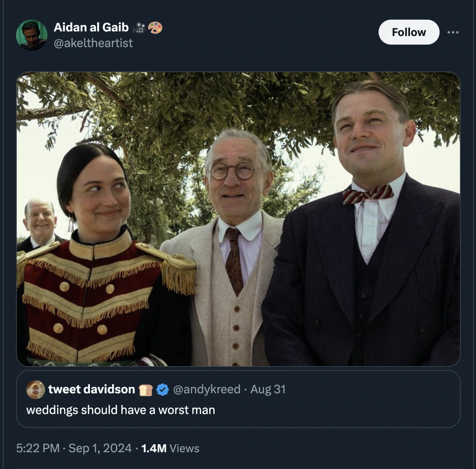Click the Sep 1, 2024 date
This screenshot has width=476, height=469.
click(100, 448)
